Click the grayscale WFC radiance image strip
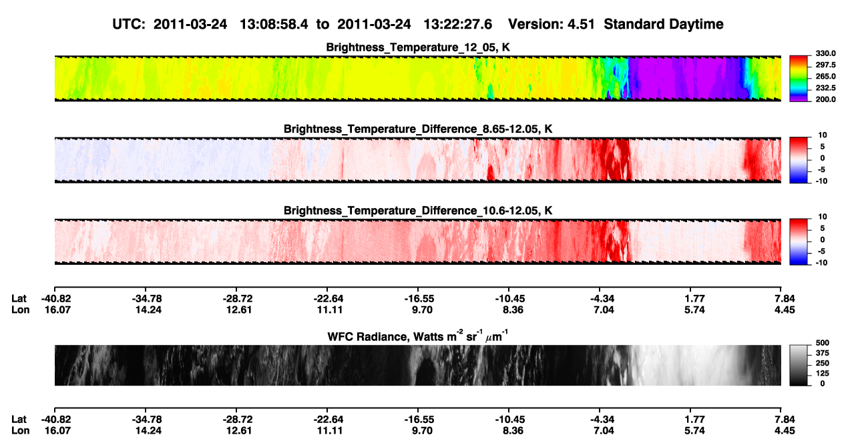This screenshot has height=445, width=868. coord(417,366)
